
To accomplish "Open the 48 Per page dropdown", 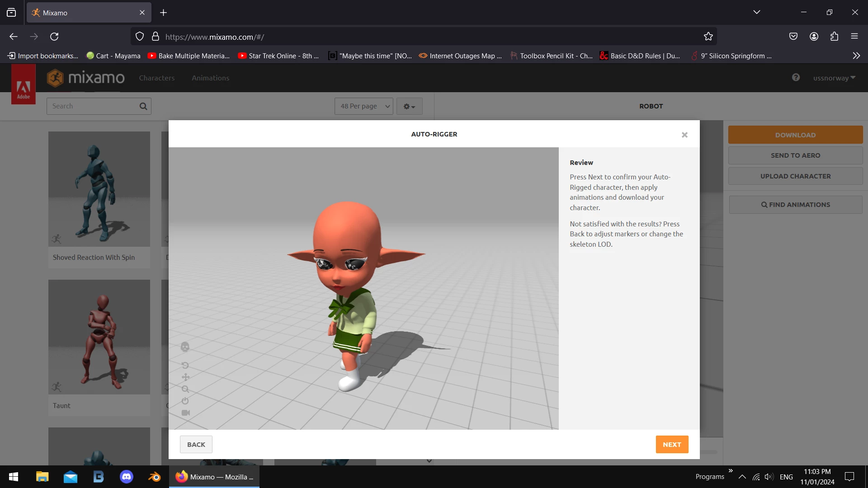I will point(364,106).
